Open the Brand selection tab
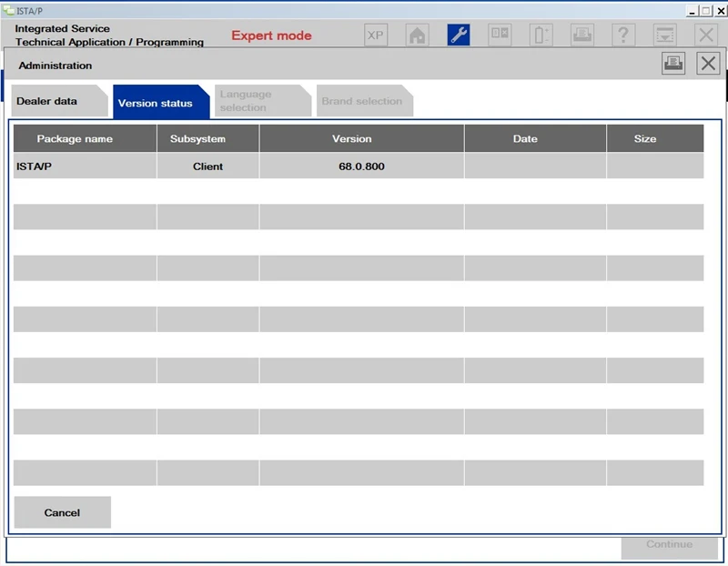The width and height of the screenshot is (728, 566). [365, 101]
